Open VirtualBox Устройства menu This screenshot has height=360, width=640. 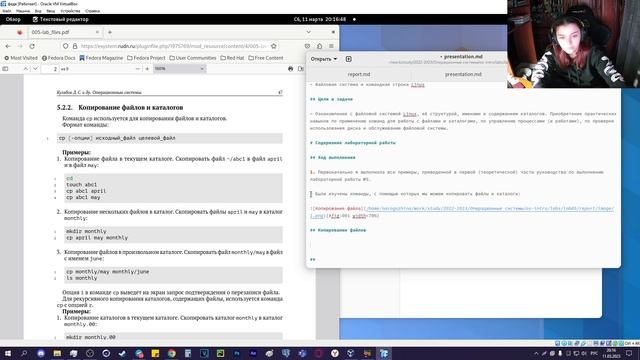[x=70, y=11]
